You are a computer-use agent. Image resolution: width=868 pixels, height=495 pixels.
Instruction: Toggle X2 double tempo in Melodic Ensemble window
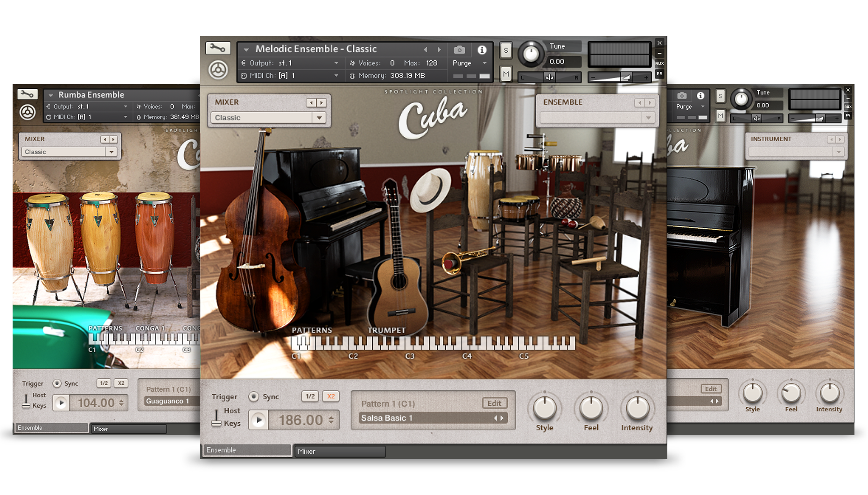point(331,396)
